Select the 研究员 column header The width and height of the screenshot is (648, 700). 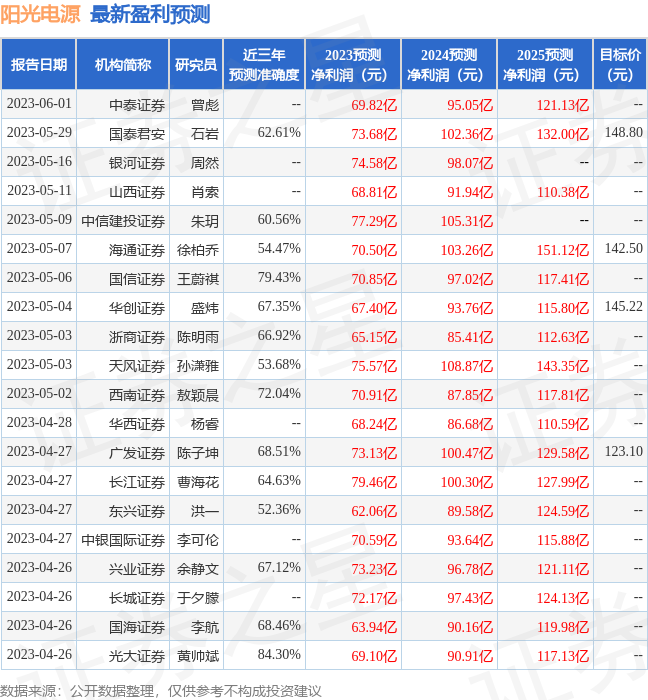pos(196,64)
